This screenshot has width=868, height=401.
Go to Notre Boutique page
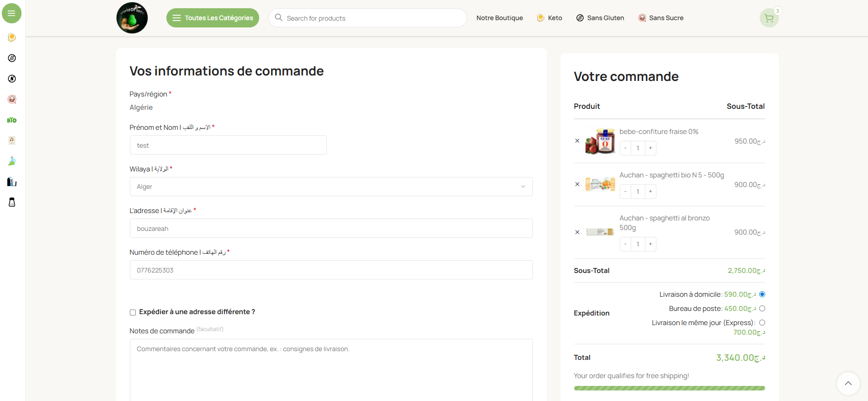(499, 18)
